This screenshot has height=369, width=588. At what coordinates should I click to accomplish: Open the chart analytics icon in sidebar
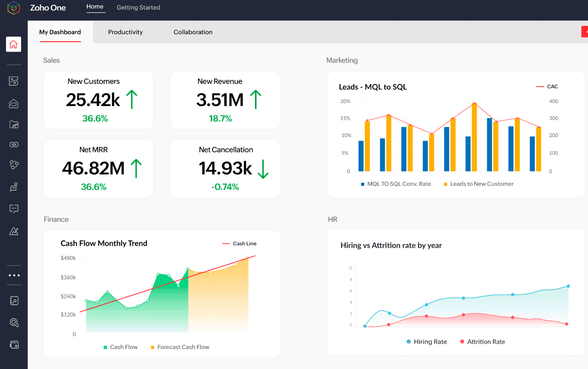click(13, 231)
